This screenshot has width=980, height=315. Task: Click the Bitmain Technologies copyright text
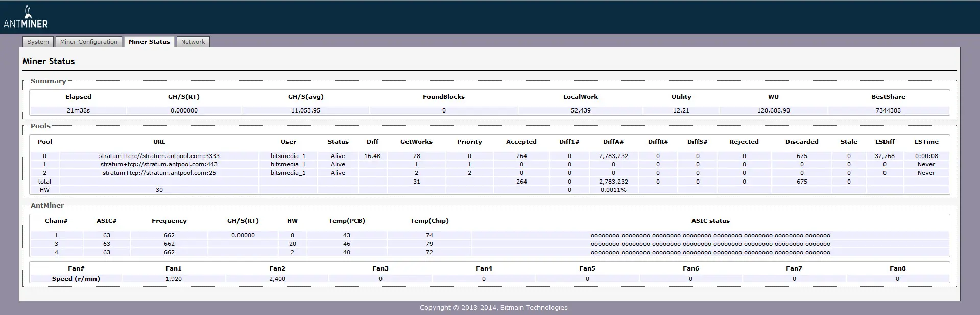(x=494, y=307)
